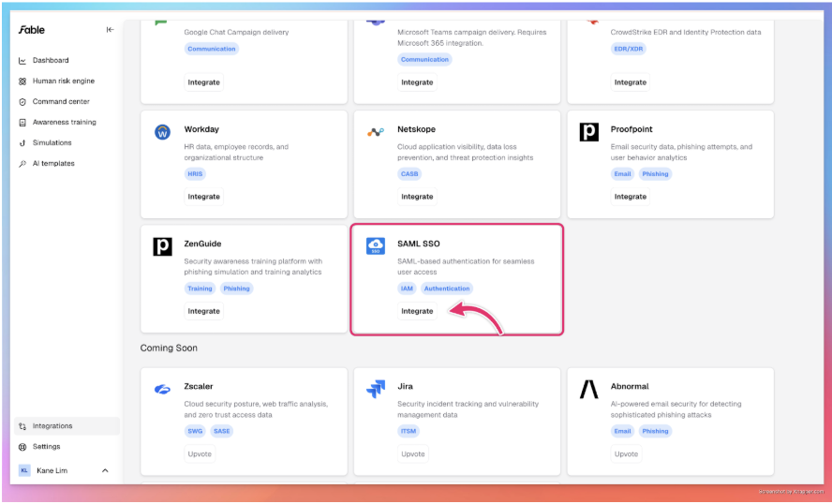
Task: Click the Human risk engine icon
Action: 22,82
